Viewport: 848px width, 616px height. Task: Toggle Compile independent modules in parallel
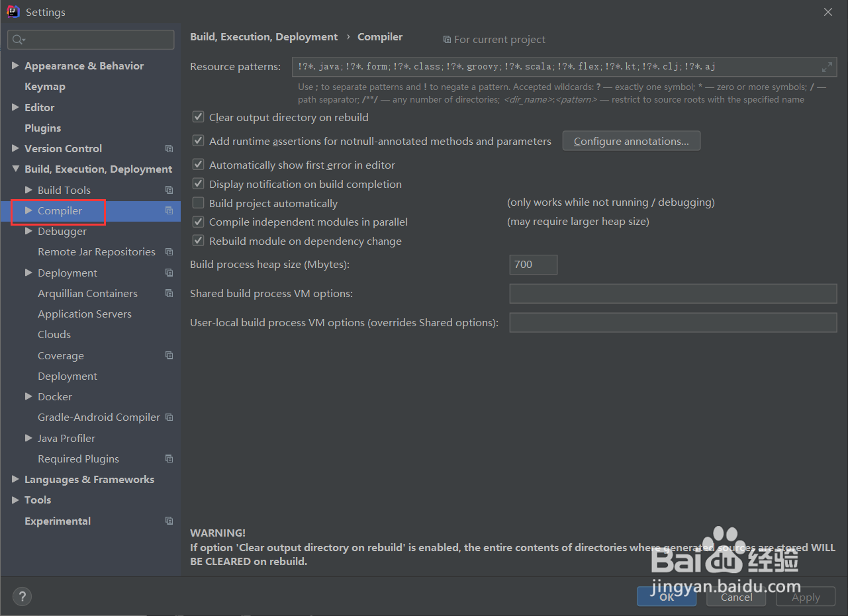(x=198, y=222)
